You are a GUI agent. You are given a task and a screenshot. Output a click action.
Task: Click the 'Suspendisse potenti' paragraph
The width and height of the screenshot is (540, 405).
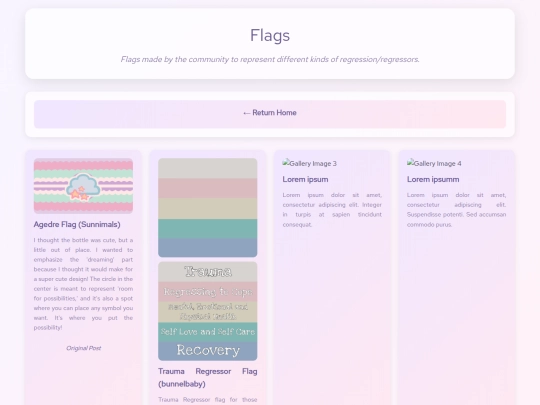(456, 210)
